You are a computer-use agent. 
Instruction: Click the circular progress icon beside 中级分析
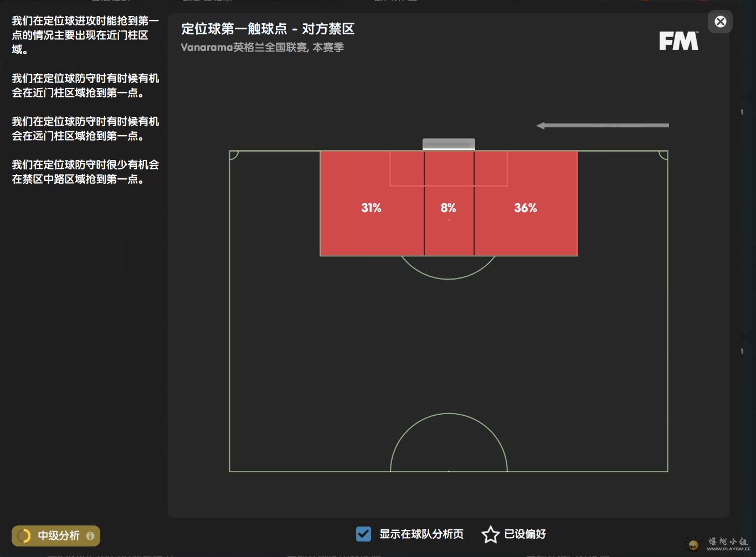click(x=24, y=536)
